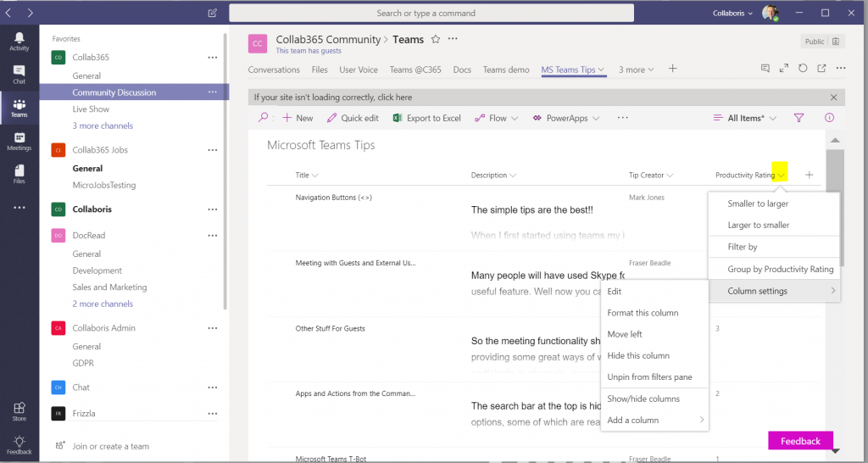Image resolution: width=868 pixels, height=463 pixels.
Task: Open the MicroJobsTesting channel
Action: click(x=104, y=185)
